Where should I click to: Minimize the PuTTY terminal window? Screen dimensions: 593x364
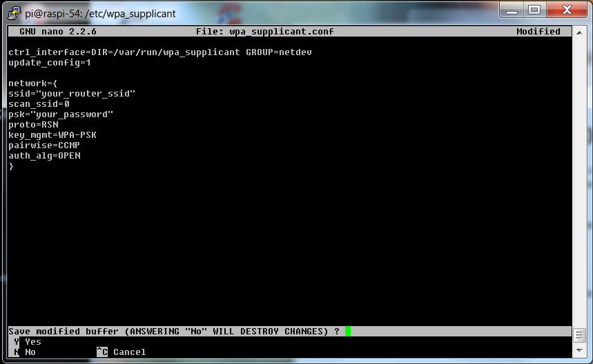(512, 10)
